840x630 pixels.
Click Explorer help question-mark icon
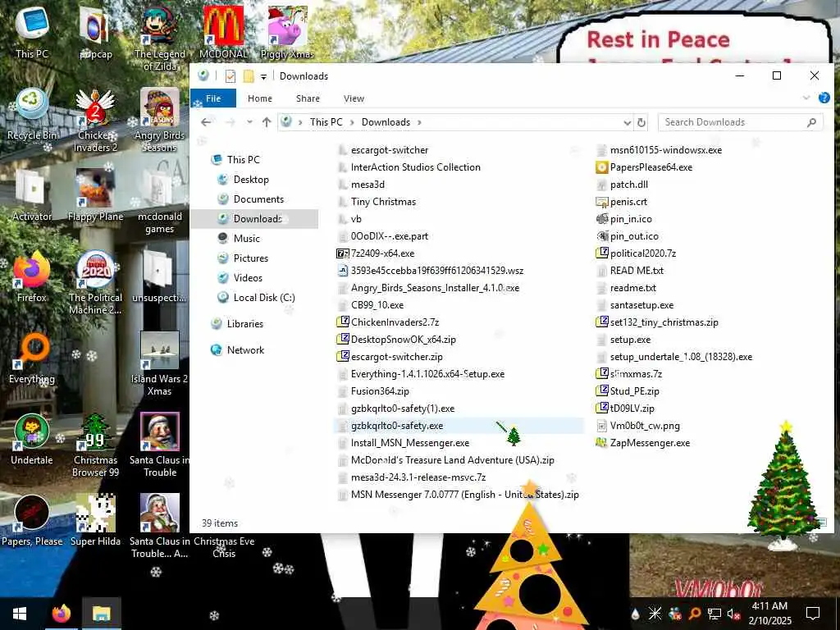click(824, 98)
